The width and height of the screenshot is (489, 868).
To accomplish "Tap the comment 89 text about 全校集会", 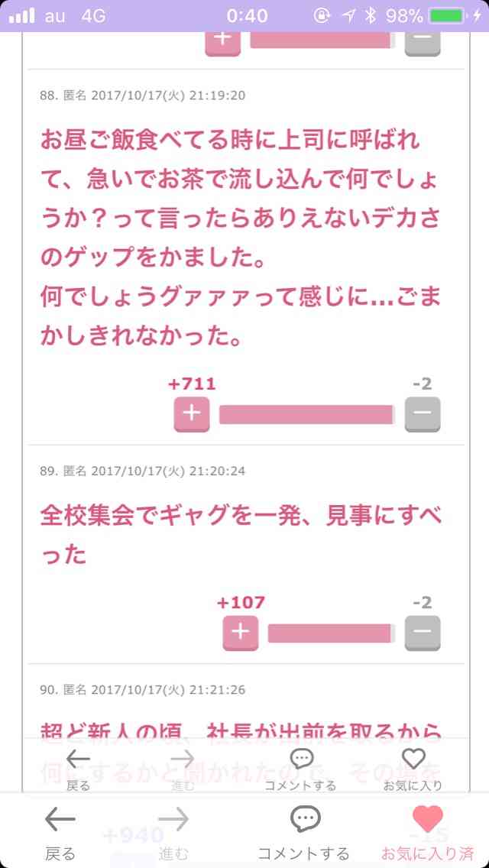I will [241, 534].
